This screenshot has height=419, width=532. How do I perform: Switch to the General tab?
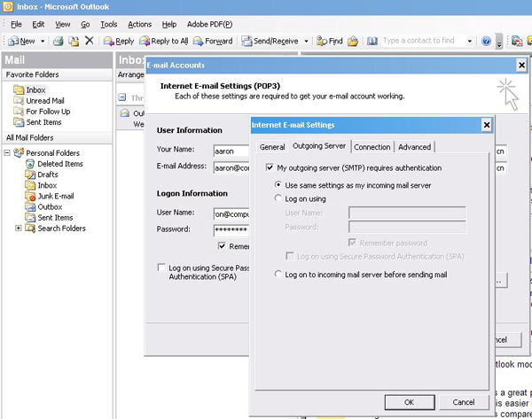point(272,147)
